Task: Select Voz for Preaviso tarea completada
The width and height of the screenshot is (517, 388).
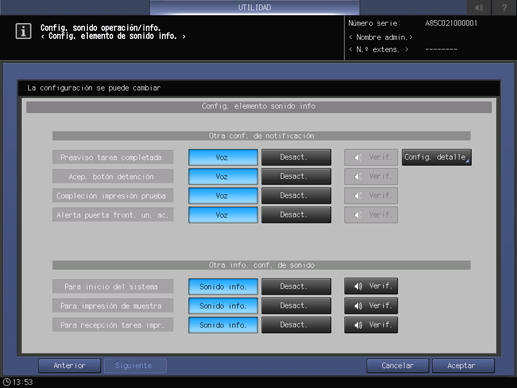Action: coord(223,157)
